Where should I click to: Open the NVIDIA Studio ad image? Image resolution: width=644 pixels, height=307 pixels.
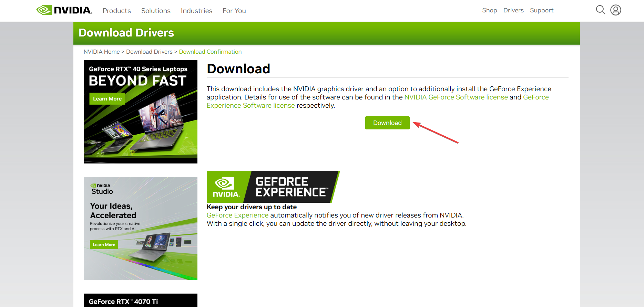tap(141, 229)
